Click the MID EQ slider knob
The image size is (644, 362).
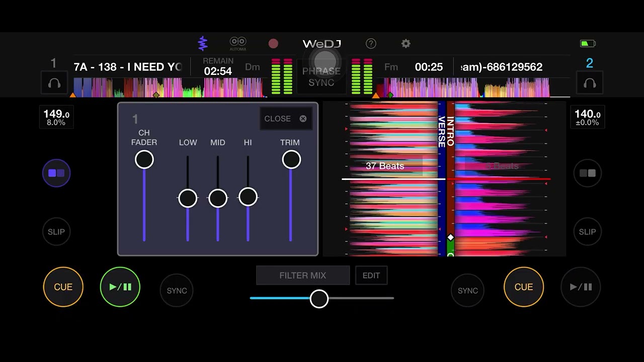pos(218,198)
